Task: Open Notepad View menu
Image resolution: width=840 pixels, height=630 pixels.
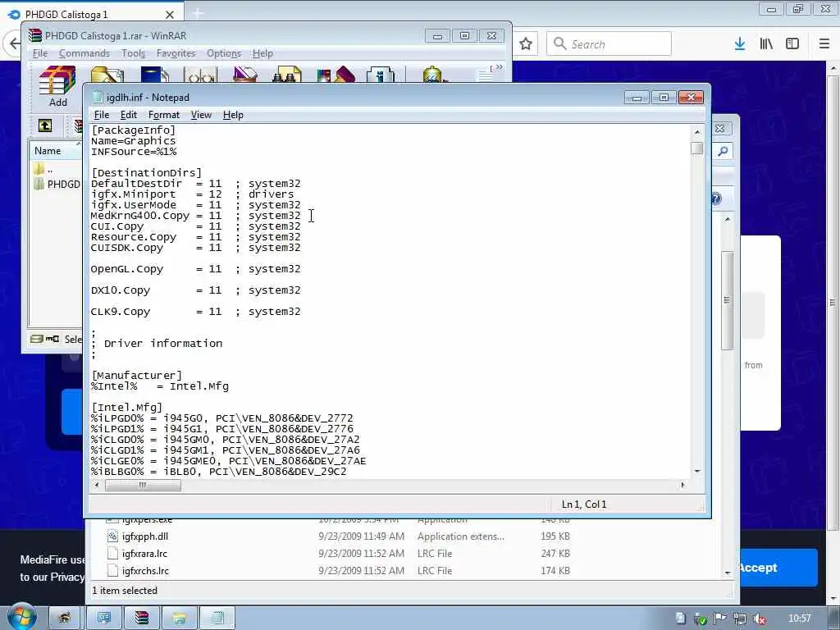Action: point(201,115)
